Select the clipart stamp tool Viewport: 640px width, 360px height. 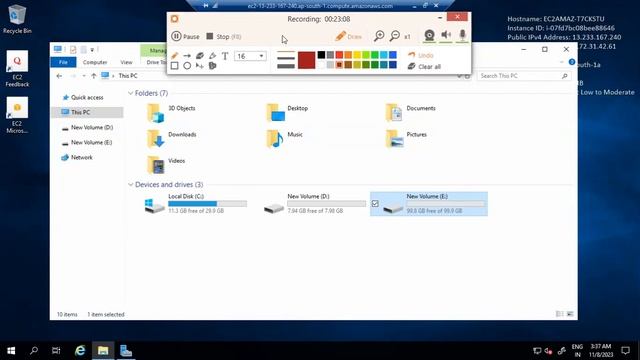pyautogui.click(x=212, y=66)
